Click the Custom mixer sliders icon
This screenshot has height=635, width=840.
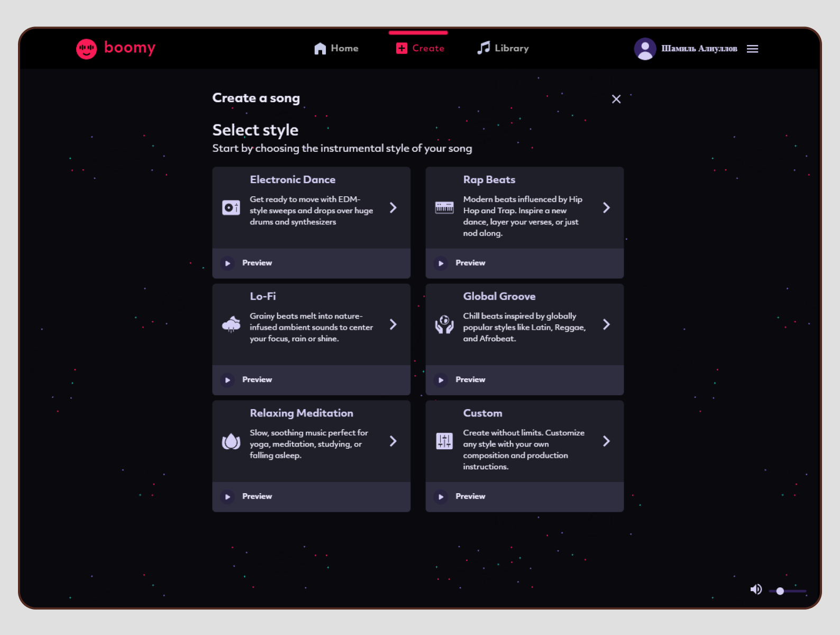pyautogui.click(x=444, y=441)
